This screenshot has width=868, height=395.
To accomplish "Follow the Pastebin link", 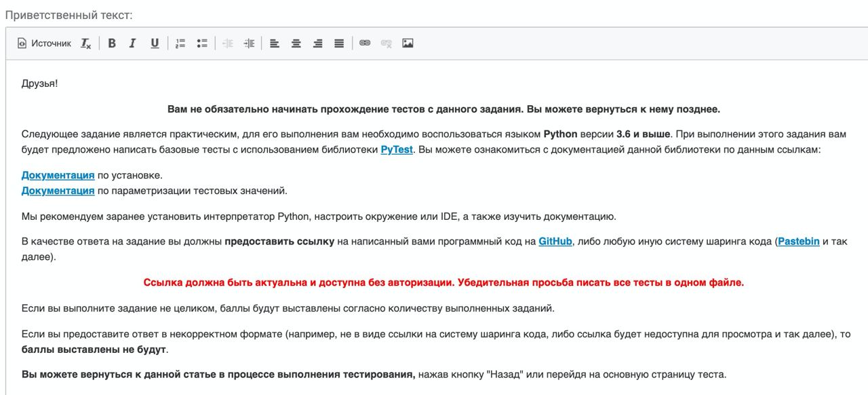I will (799, 241).
